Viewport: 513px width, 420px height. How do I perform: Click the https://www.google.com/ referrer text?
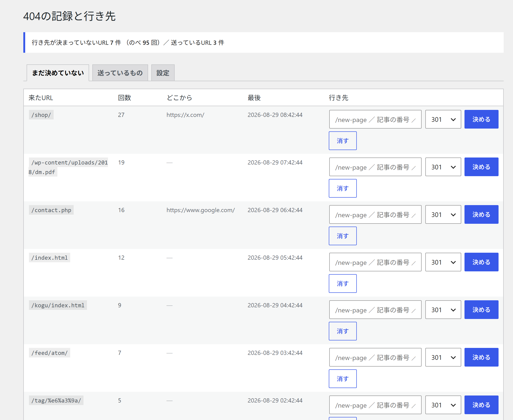200,210
